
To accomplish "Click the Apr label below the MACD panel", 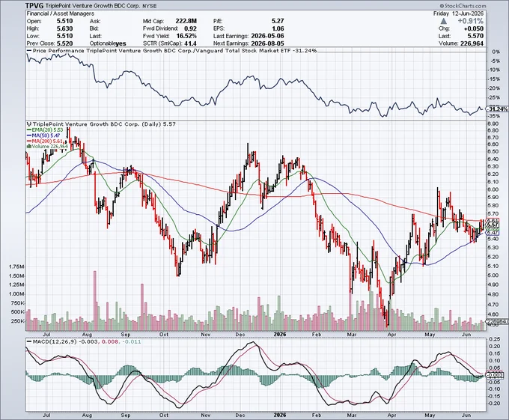I will pyautogui.click(x=391, y=415).
